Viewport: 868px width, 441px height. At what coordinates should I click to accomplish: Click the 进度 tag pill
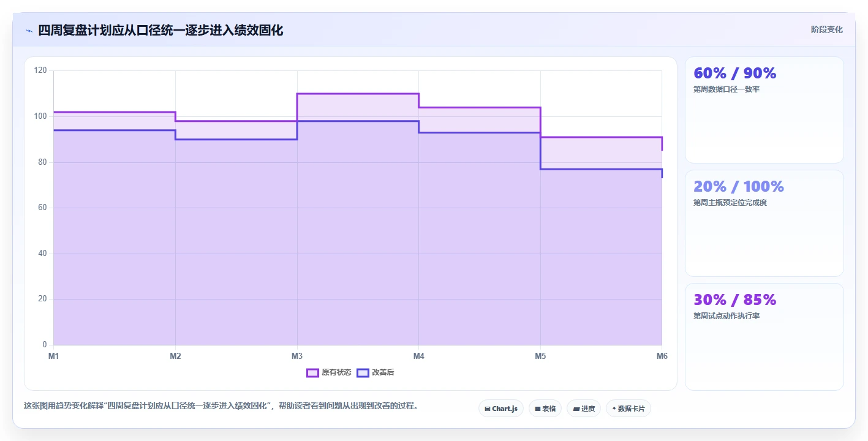584,409
